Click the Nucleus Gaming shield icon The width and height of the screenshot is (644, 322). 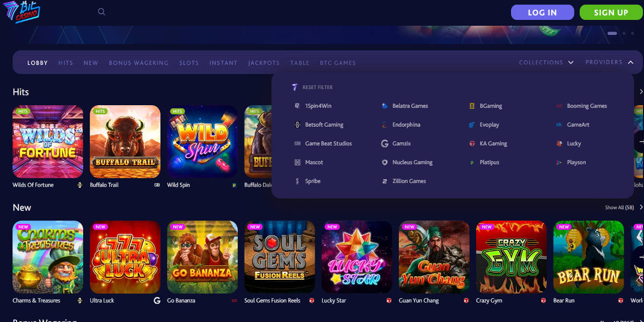[x=384, y=163]
